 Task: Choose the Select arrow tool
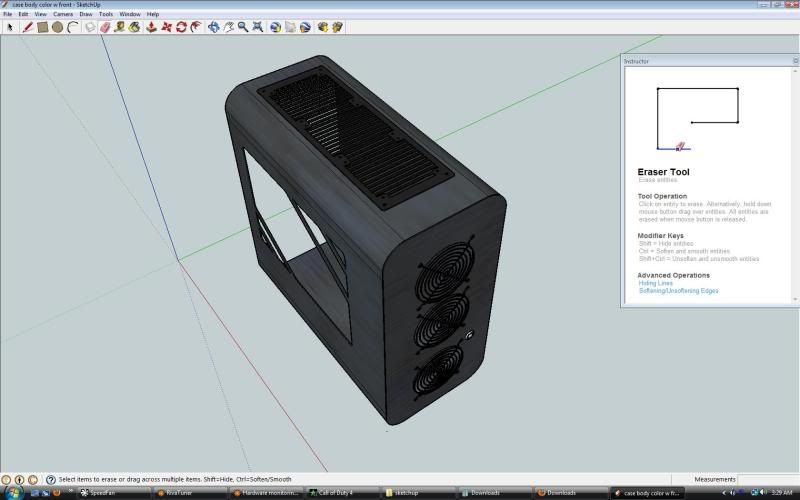[10, 27]
